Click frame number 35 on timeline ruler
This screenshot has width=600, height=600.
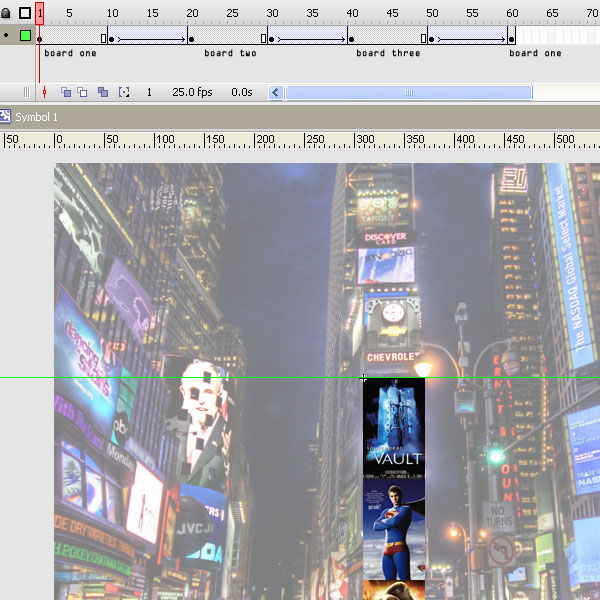[x=312, y=13]
